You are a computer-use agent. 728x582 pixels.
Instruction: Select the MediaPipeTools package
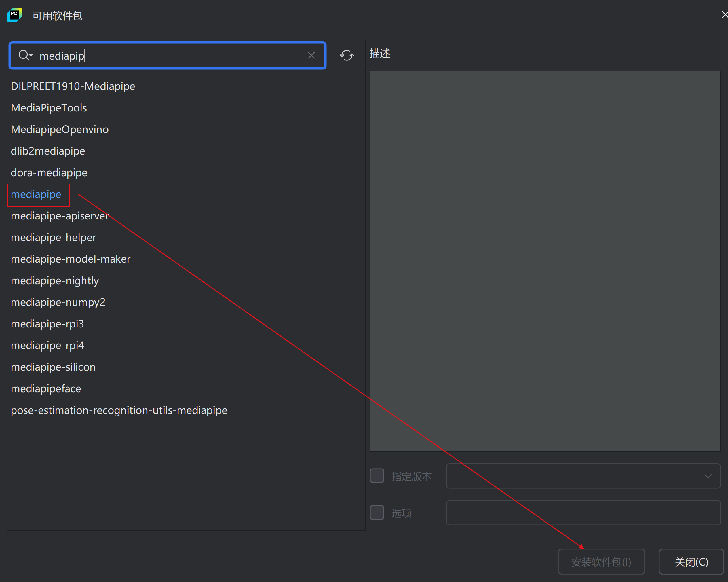click(49, 108)
